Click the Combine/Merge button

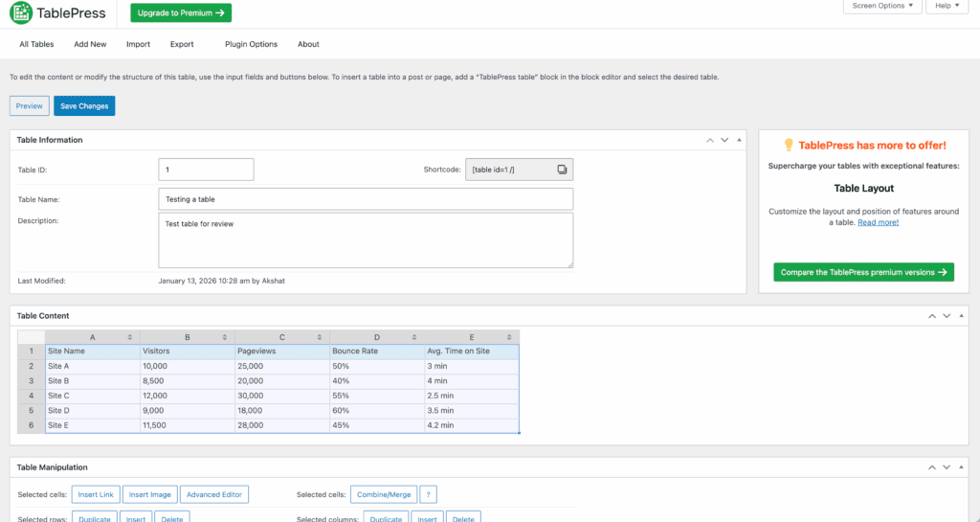coord(384,494)
